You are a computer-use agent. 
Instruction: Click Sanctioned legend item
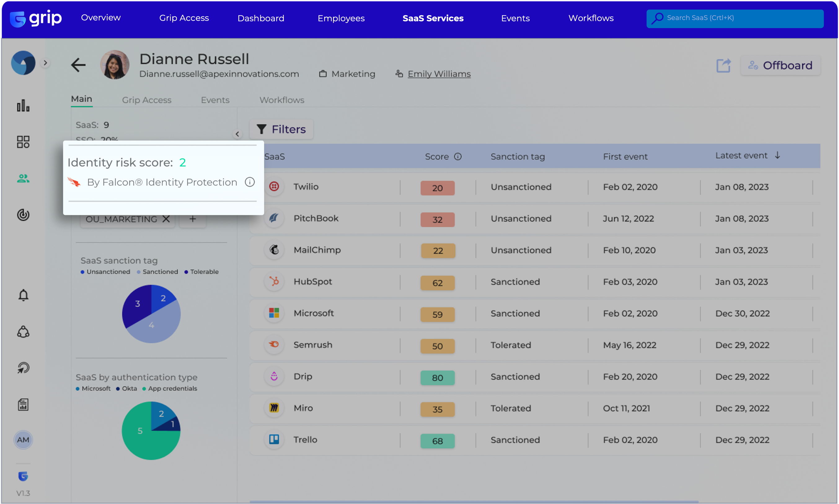pos(157,272)
